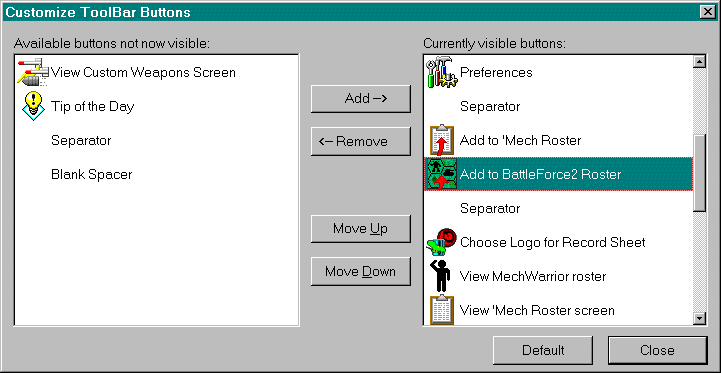Image resolution: width=721 pixels, height=373 pixels.
Task: Select Add to 'Mech Roster text
Action: click(x=521, y=140)
